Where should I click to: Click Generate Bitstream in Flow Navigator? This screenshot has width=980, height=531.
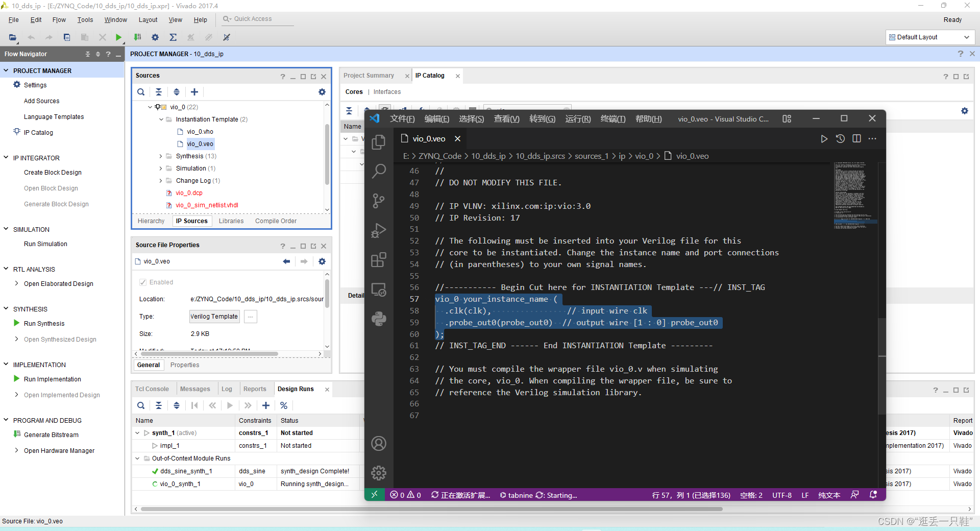point(51,435)
